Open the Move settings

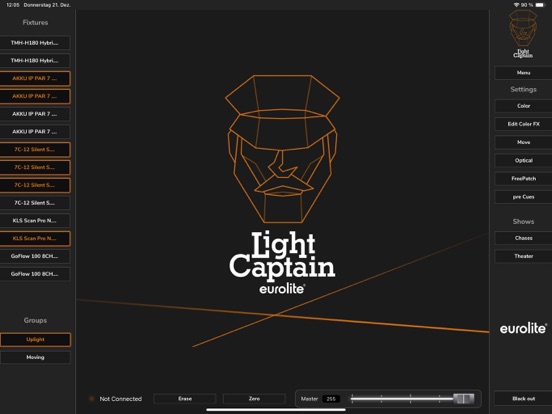(523, 142)
